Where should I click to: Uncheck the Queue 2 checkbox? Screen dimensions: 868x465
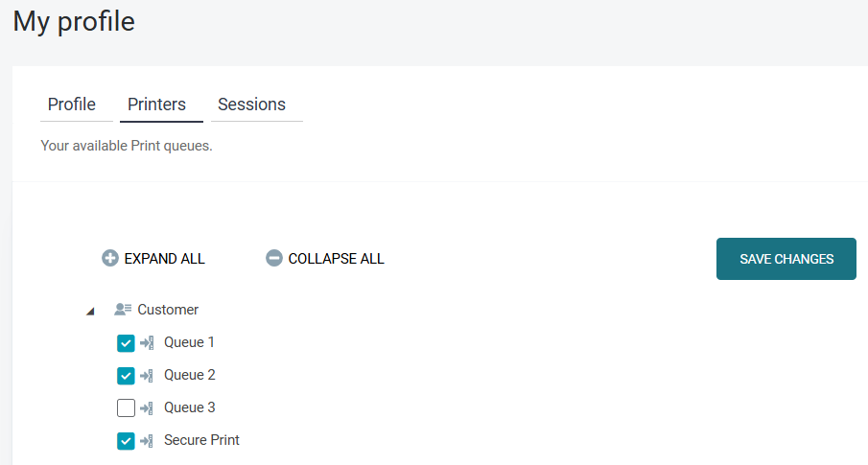click(126, 376)
